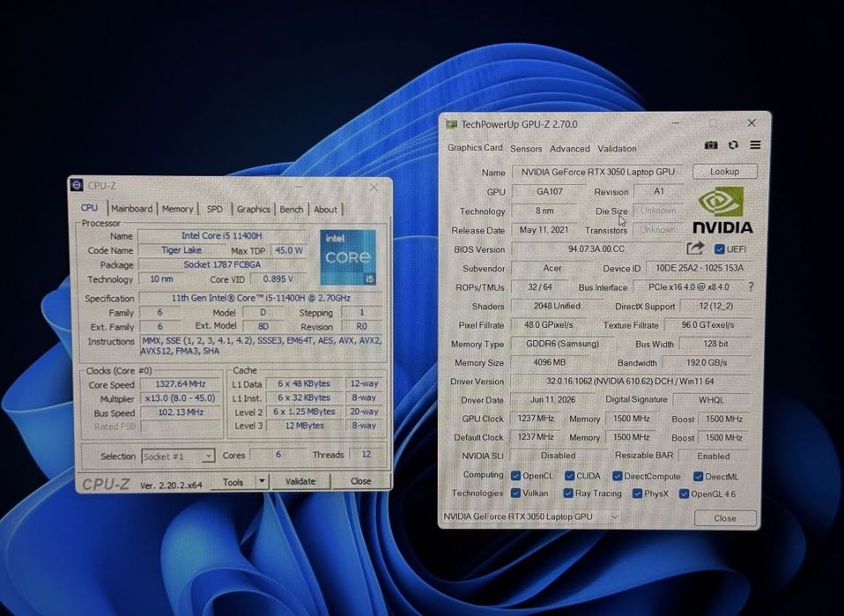Toggle the OpenCL checkbox
The width and height of the screenshot is (844, 616).
pos(515,476)
